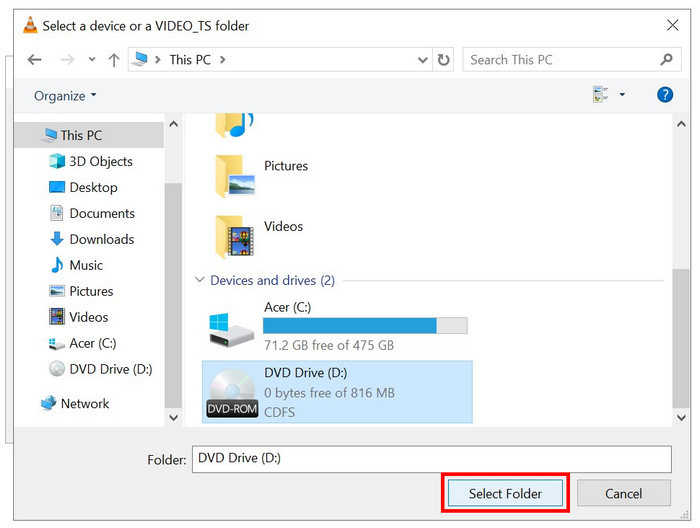Click the VLC cone icon in title bar
Screen dimensions: 700x528
click(30, 25)
